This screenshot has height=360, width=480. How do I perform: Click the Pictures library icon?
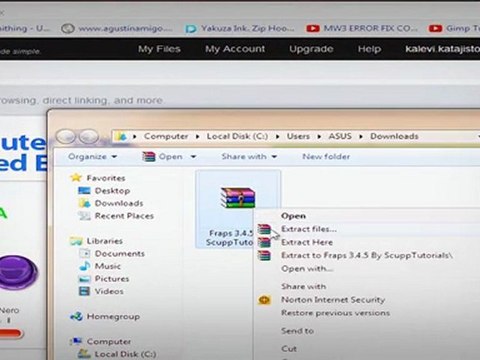click(x=84, y=279)
